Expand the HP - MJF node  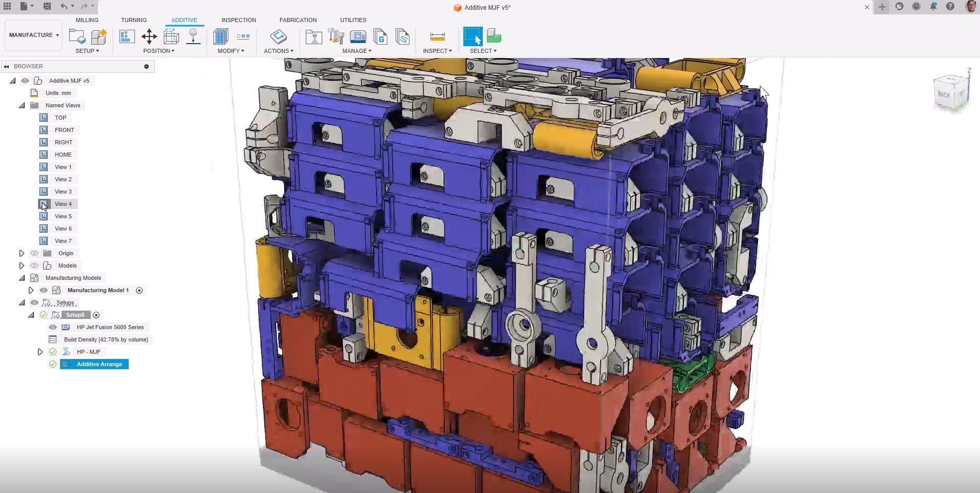40,352
